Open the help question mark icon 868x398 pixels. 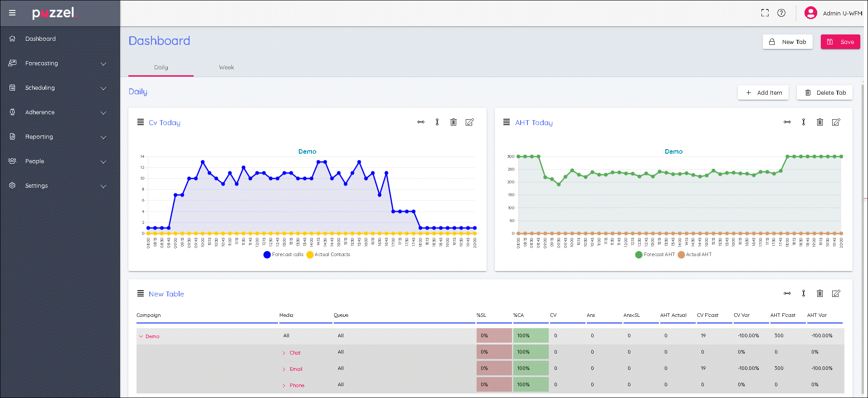pyautogui.click(x=781, y=13)
